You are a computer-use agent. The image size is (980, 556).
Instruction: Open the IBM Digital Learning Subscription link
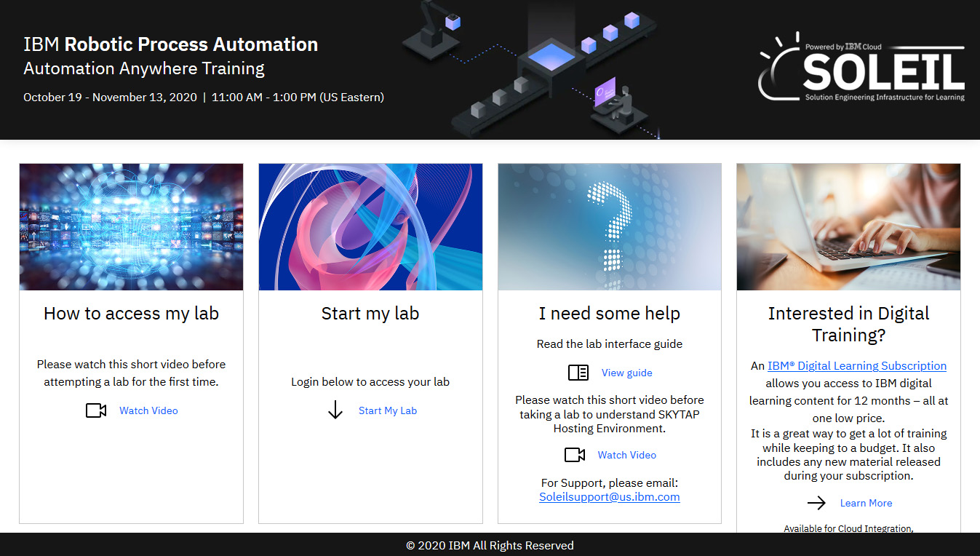click(856, 366)
